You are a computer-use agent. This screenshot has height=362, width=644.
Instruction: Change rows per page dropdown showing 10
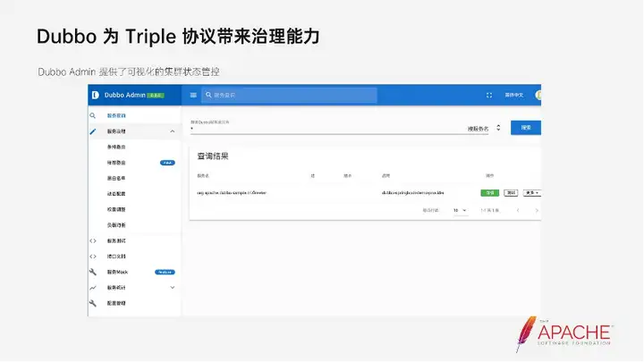(460, 211)
